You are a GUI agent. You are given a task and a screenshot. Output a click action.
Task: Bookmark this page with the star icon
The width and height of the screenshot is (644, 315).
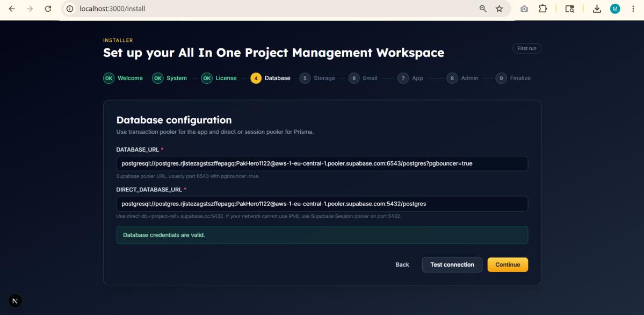pyautogui.click(x=500, y=9)
